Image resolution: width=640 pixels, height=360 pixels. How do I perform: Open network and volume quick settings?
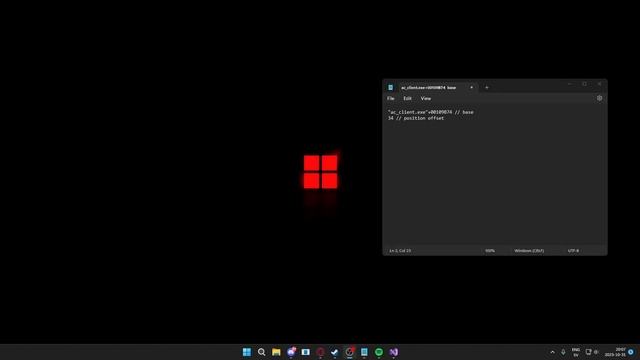(592, 352)
